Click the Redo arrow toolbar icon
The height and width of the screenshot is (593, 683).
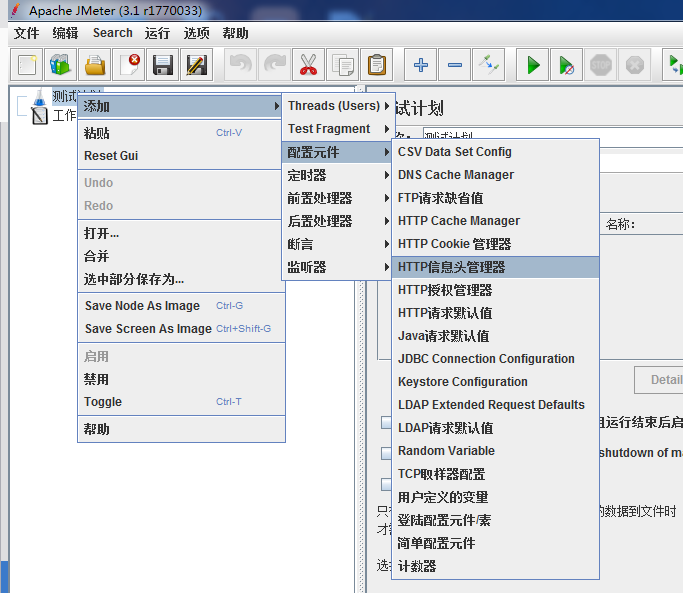[x=274, y=65]
